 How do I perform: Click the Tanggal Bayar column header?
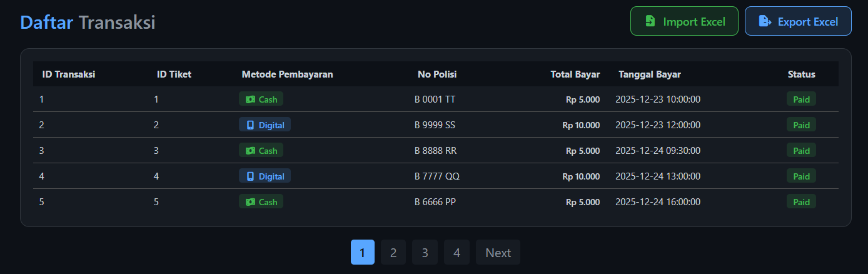[x=650, y=74]
